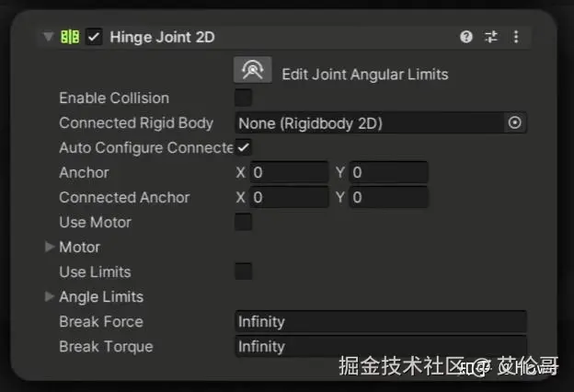The width and height of the screenshot is (574, 392).
Task: Open the three-dot component options menu
Action: 515,37
